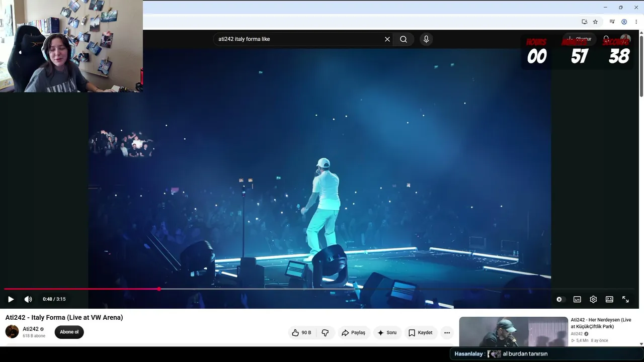
Task: Play the Italy Forma video
Action: (11, 299)
